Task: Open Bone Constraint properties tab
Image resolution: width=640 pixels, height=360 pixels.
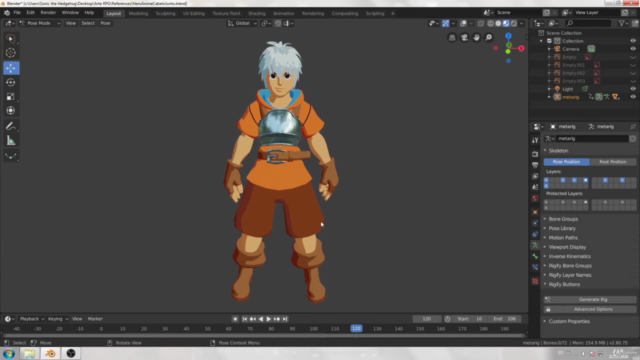Action: 535,267
